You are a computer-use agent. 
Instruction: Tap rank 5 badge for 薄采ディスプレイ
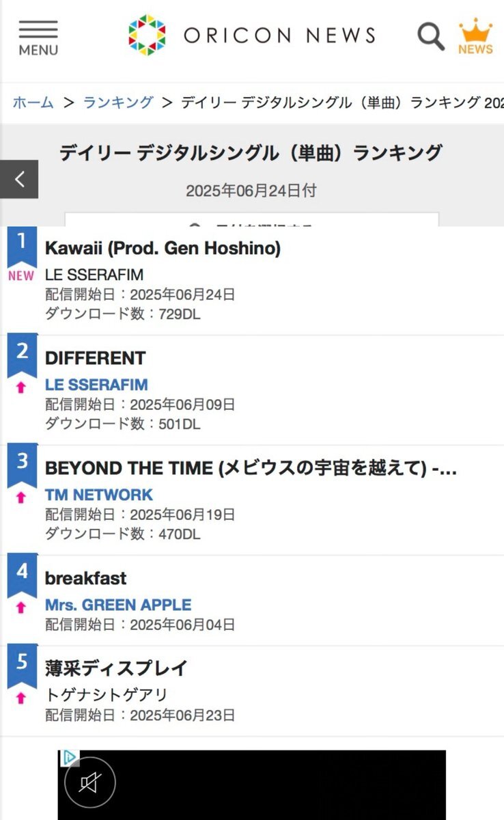coord(23,668)
